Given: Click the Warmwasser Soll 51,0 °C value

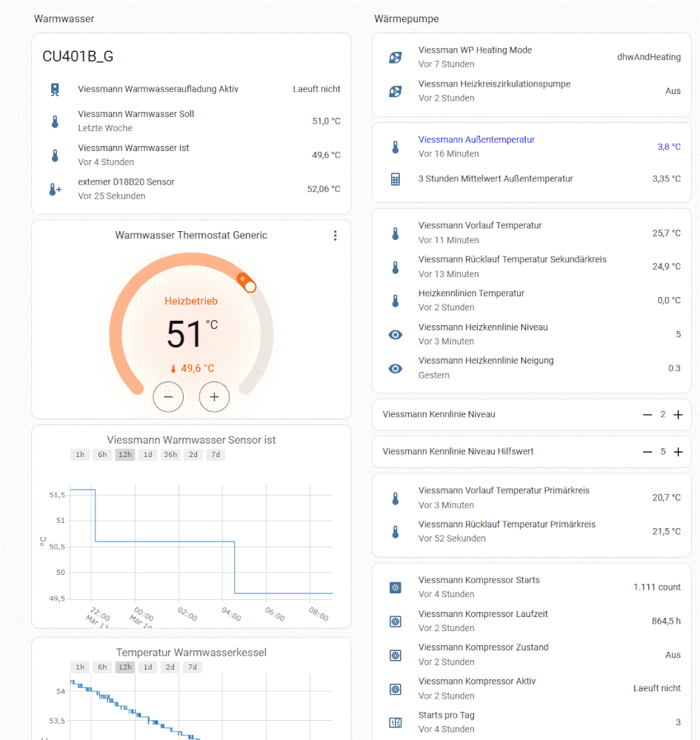Looking at the screenshot, I should [x=326, y=121].
